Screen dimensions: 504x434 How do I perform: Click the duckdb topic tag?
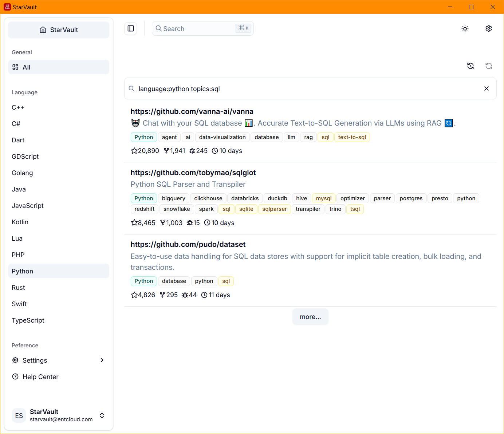click(277, 198)
